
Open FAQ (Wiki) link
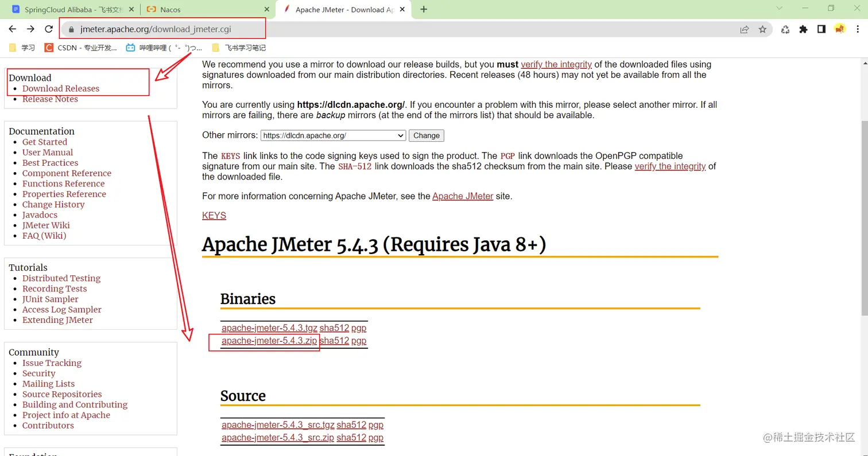coord(44,236)
